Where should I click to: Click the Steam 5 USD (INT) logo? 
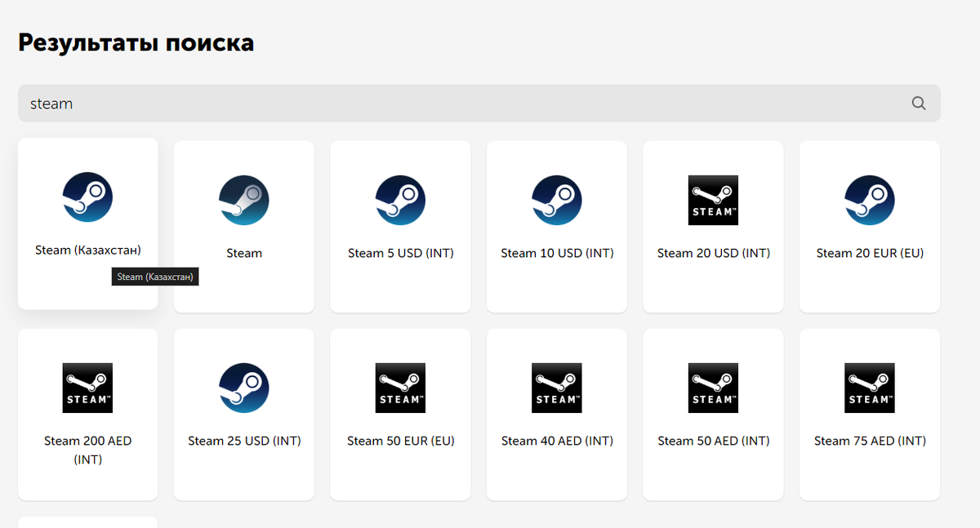point(400,201)
